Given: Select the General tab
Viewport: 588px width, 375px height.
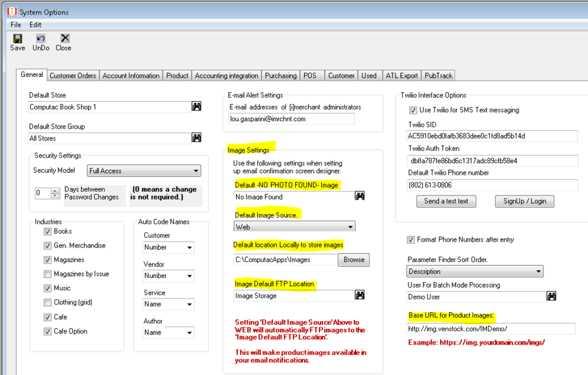Looking at the screenshot, I should pyautogui.click(x=32, y=75).
